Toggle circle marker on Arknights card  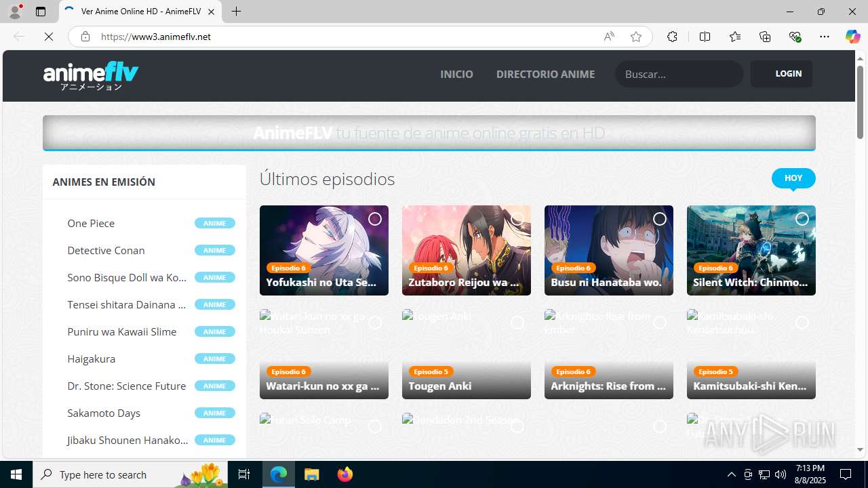660,323
